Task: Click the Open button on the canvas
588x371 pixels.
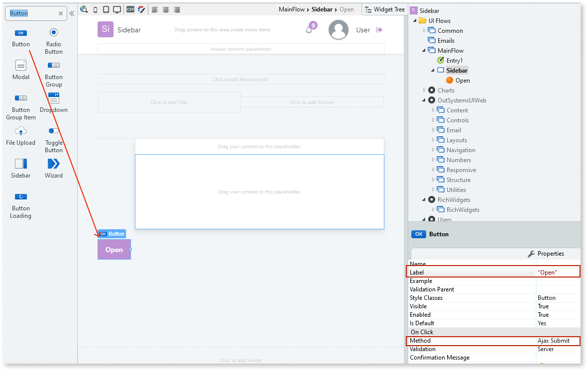Action: 114,250
